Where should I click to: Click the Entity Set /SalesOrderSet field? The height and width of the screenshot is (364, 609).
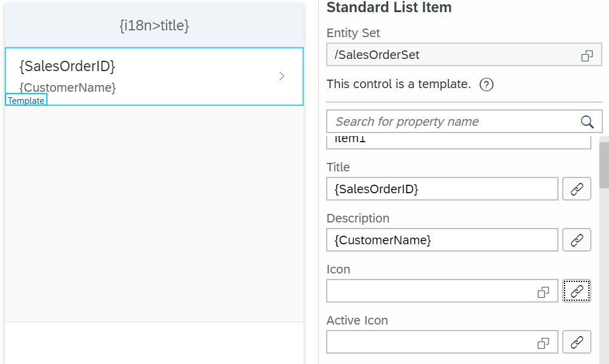point(453,55)
